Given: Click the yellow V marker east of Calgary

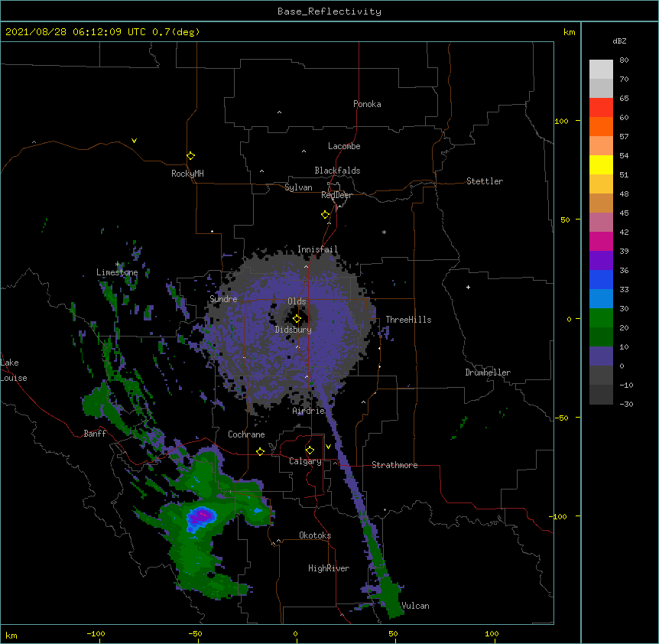Looking at the screenshot, I should click(328, 447).
